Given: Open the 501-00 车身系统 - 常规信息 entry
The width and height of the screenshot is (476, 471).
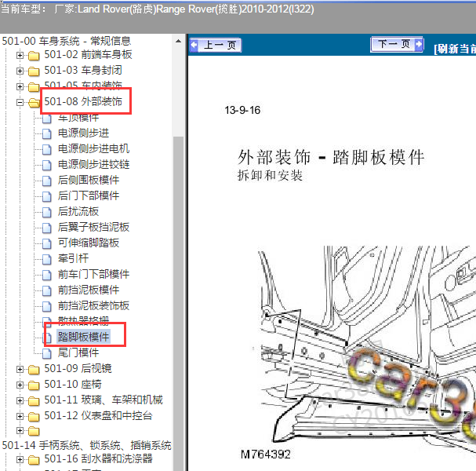Looking at the screenshot, I should 66,41.
